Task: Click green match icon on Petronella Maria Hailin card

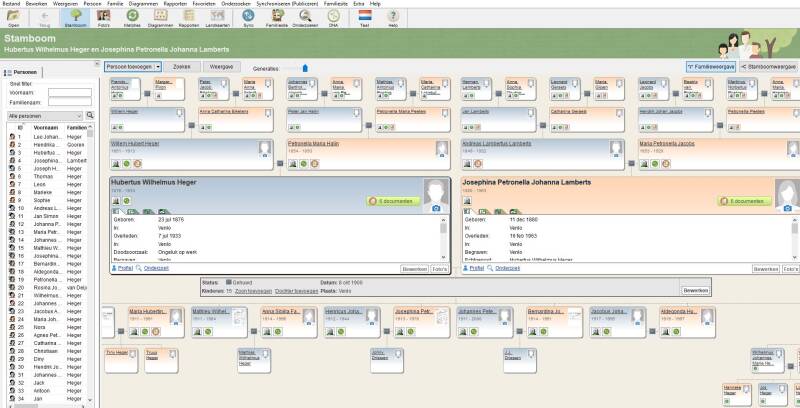Action: pos(304,164)
